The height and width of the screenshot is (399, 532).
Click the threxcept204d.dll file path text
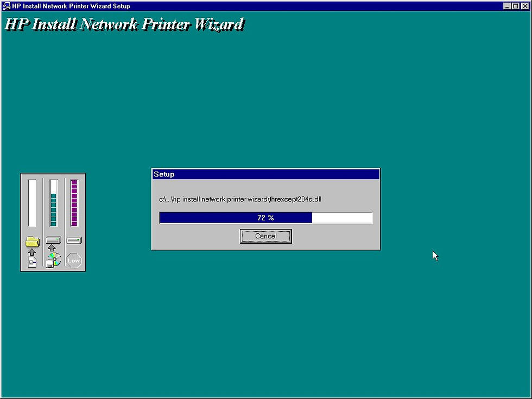coord(240,199)
